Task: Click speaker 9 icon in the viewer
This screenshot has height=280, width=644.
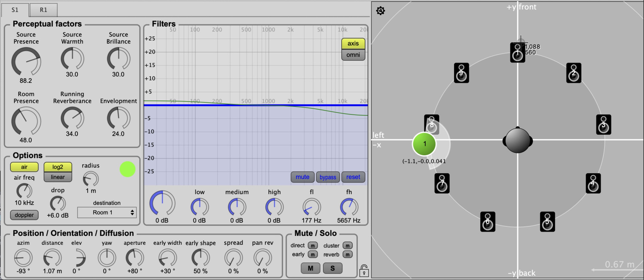Action: coord(461,73)
